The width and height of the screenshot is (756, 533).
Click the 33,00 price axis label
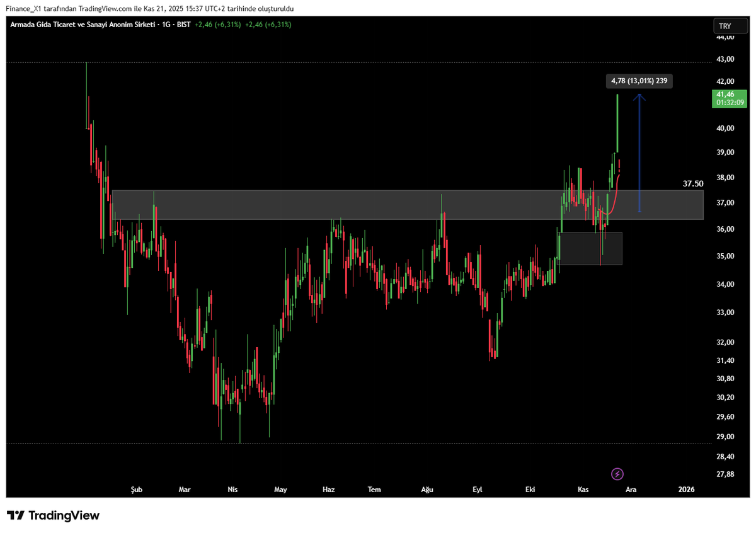[x=725, y=312]
